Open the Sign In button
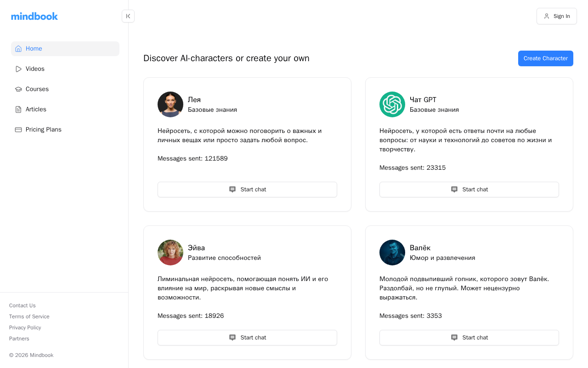The image size is (588, 368). coord(557,16)
